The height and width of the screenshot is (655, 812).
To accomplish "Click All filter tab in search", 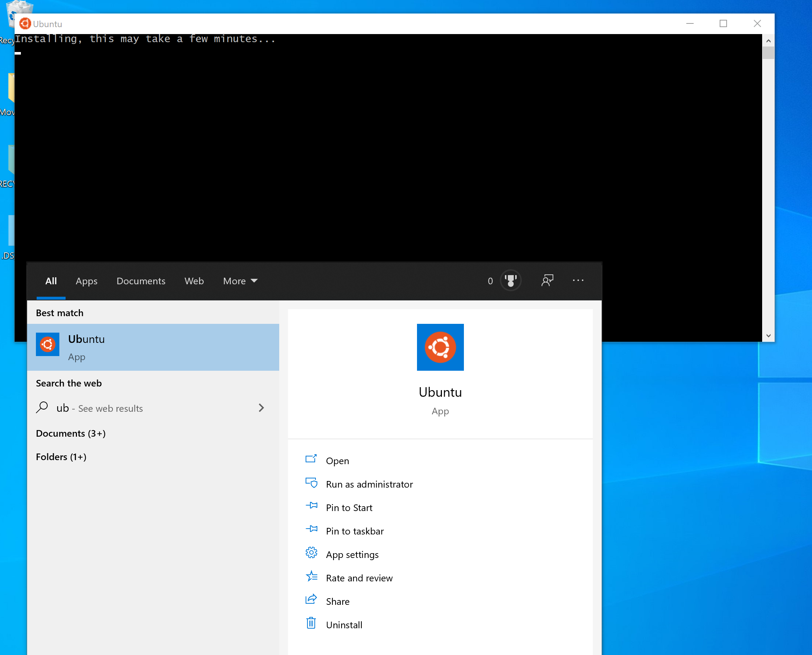I will point(51,281).
